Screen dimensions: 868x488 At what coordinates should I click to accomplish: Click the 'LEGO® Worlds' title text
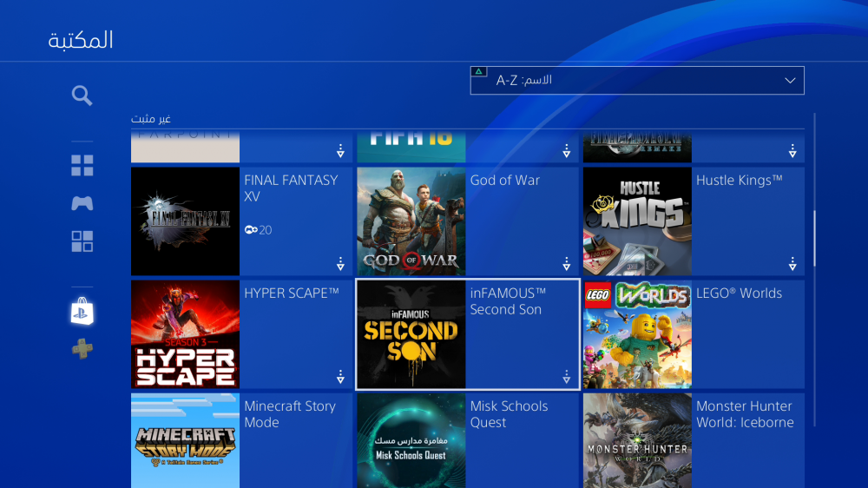(739, 293)
